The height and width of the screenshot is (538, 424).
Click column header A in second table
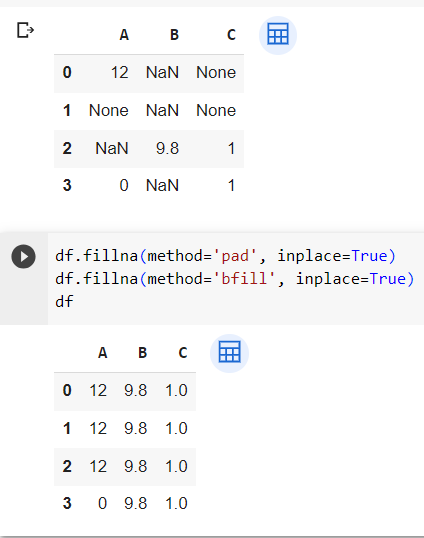(103, 353)
